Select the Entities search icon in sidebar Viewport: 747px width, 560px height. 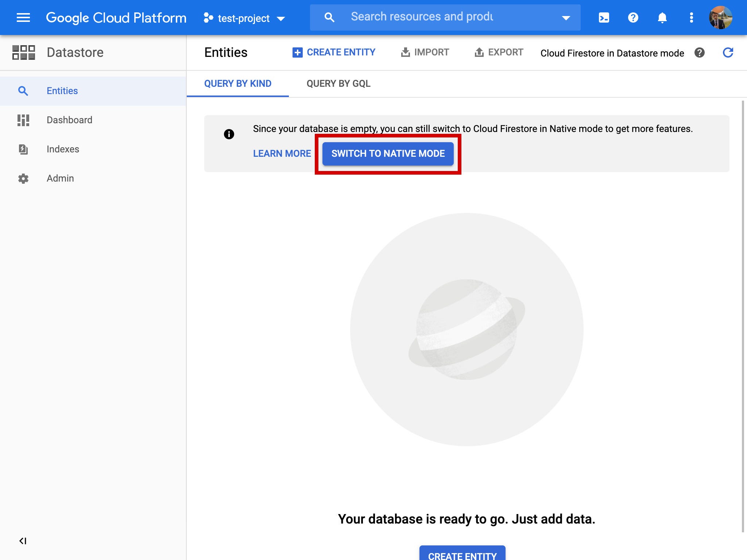pos(23,91)
